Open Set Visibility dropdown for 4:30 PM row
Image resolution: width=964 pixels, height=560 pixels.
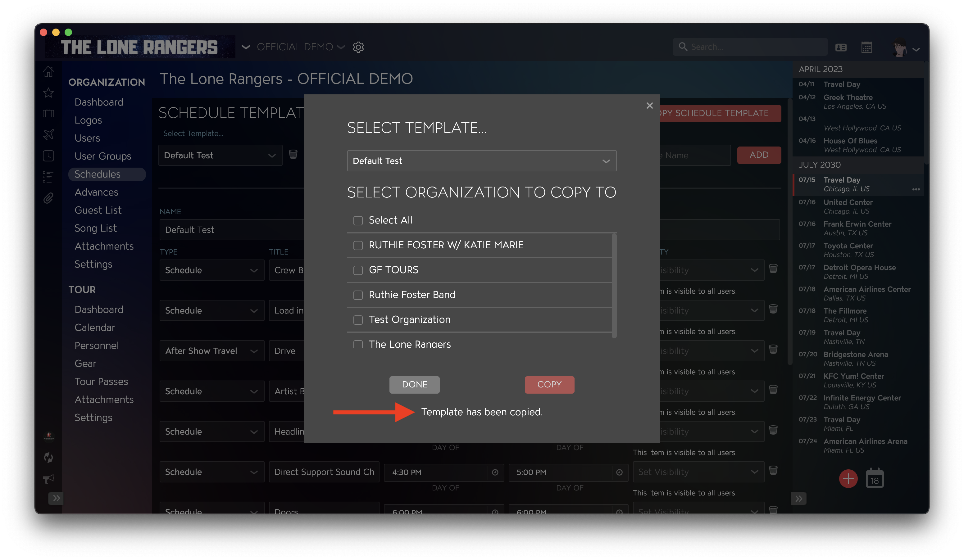pyautogui.click(x=698, y=472)
